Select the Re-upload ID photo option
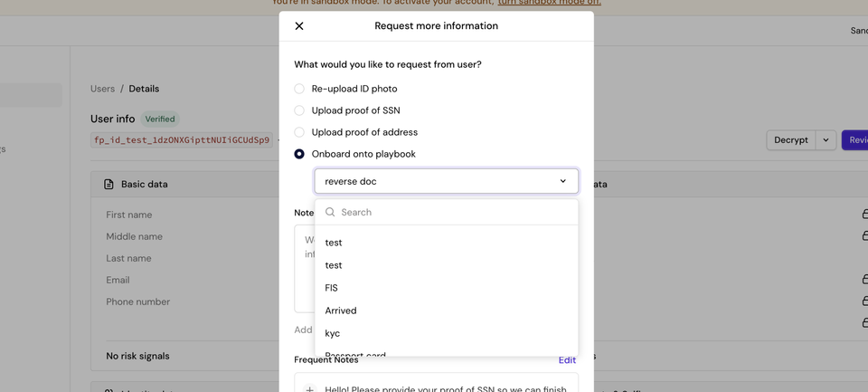 click(299, 89)
